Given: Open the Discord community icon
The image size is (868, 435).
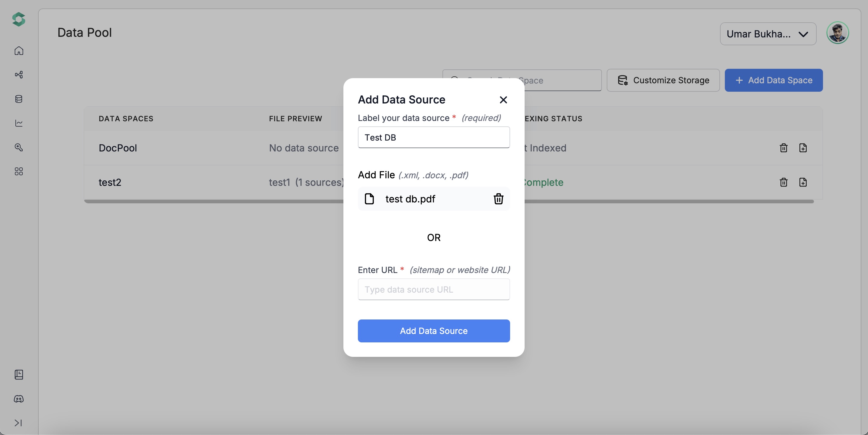Looking at the screenshot, I should coord(19,399).
